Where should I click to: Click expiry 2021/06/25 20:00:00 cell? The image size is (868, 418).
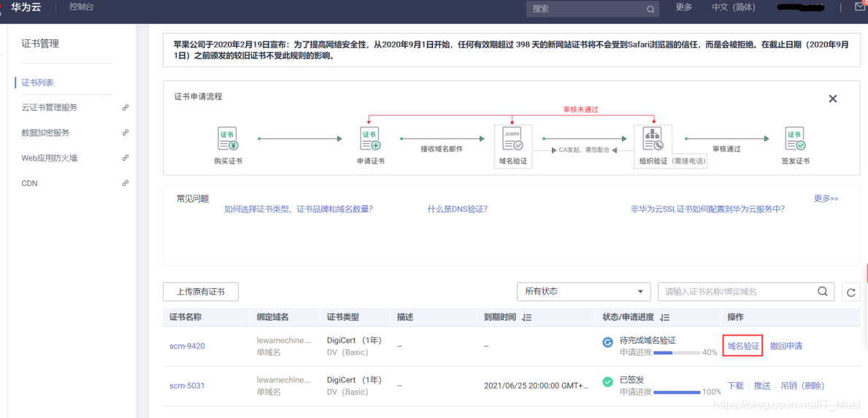tap(536, 385)
